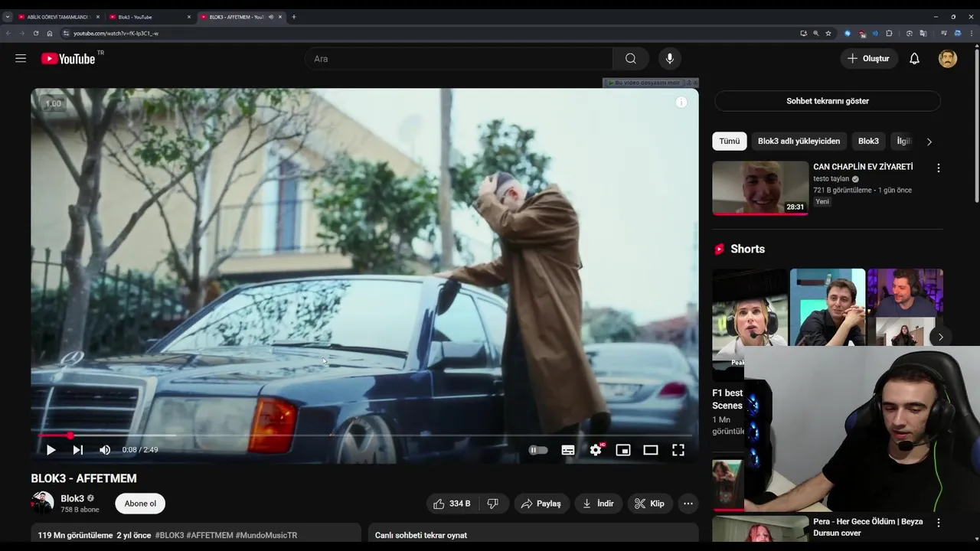This screenshot has height=551, width=980.
Task: Download video with İndir button
Action: tap(598, 504)
